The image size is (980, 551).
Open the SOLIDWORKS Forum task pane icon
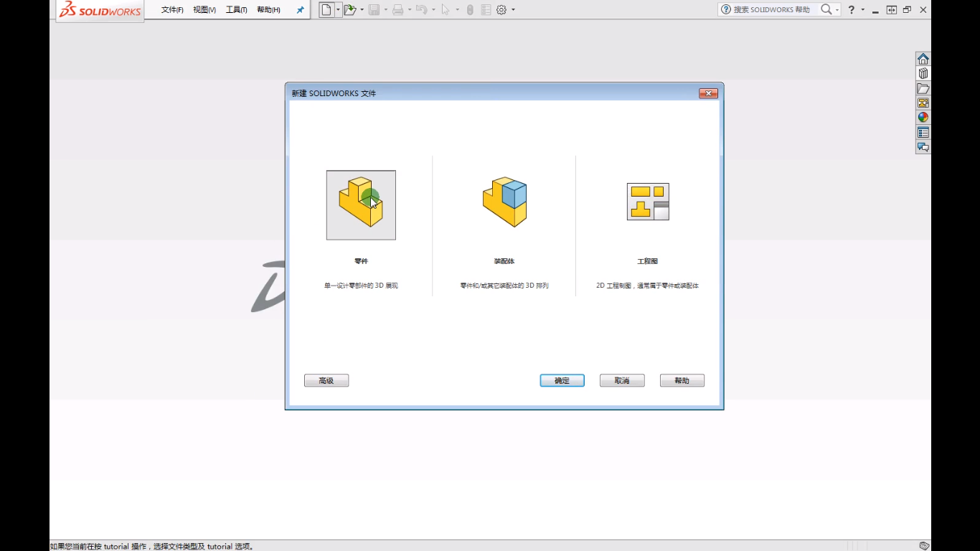923,147
